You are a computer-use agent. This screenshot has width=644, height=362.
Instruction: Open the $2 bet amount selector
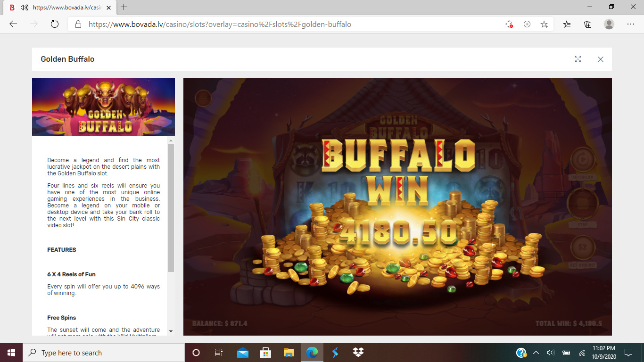click(583, 247)
